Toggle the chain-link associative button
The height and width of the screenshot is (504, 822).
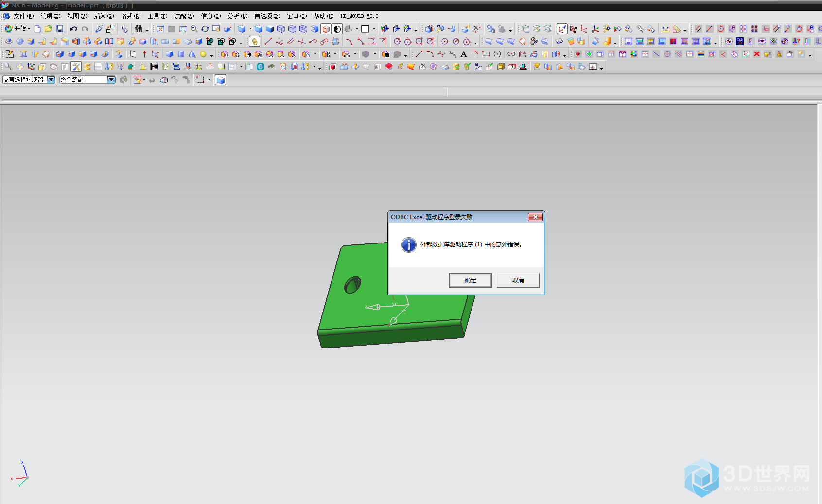tap(254, 41)
